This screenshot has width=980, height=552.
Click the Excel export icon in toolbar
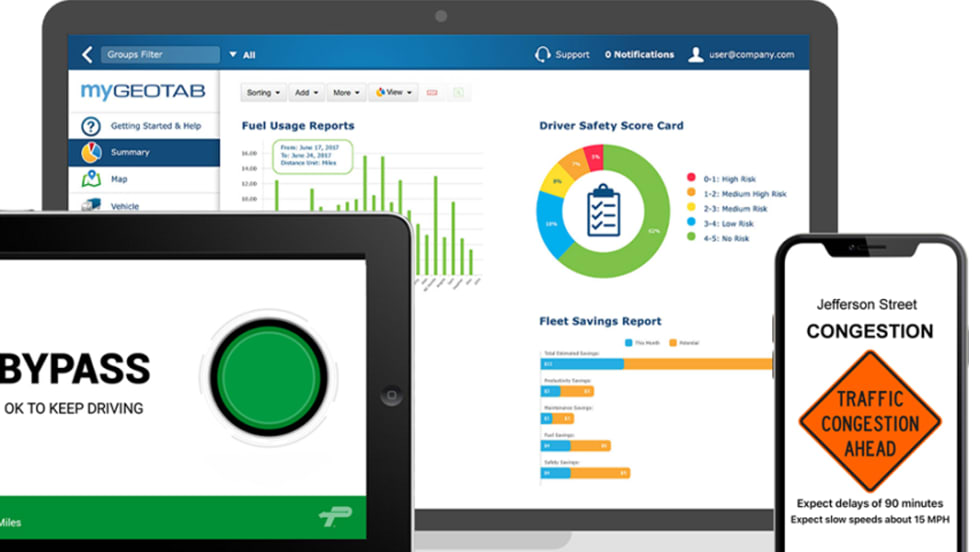click(459, 93)
